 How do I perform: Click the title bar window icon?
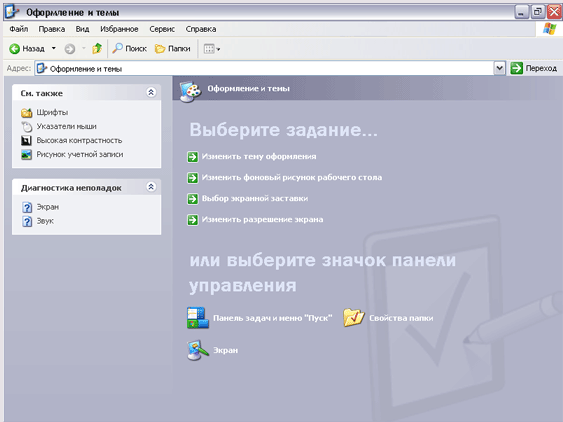[12, 11]
